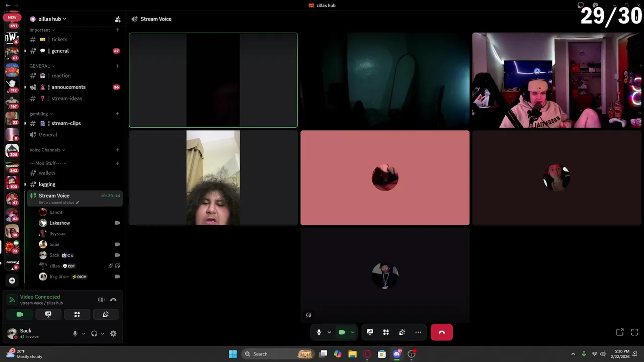The width and height of the screenshot is (644, 362).
Task: Create channel in gambling category
Action: (x=117, y=114)
